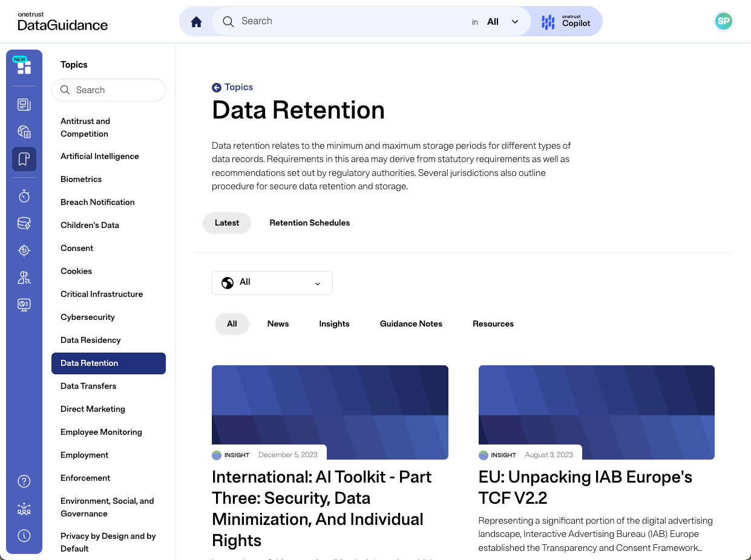Launch OneTrust Copilot from the top bar
751x560 pixels.
pyautogui.click(x=565, y=21)
